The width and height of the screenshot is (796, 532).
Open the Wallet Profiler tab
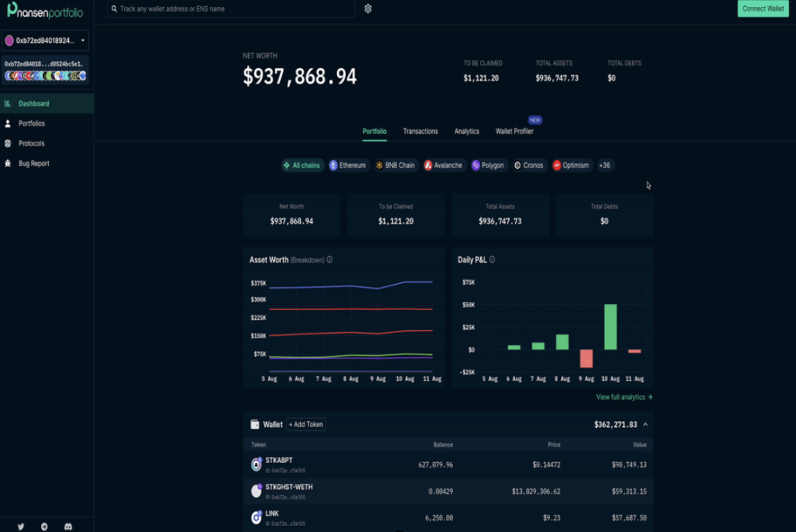(514, 131)
